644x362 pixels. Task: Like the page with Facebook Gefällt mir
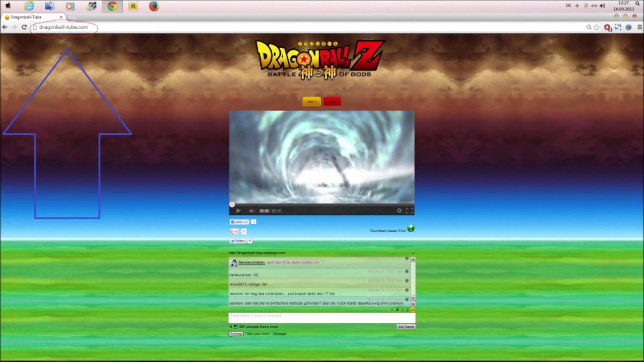click(239, 222)
